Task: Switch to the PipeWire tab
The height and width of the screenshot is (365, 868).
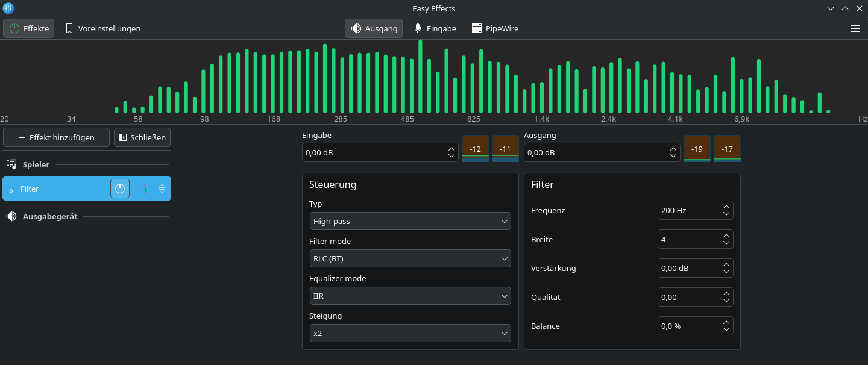Action: point(495,28)
